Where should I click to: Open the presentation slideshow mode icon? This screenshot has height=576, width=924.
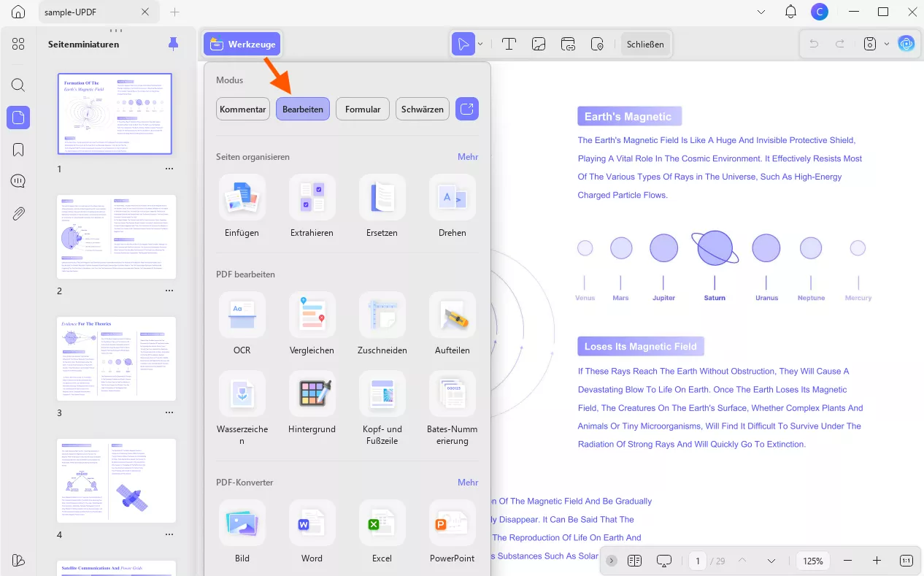coord(663,561)
